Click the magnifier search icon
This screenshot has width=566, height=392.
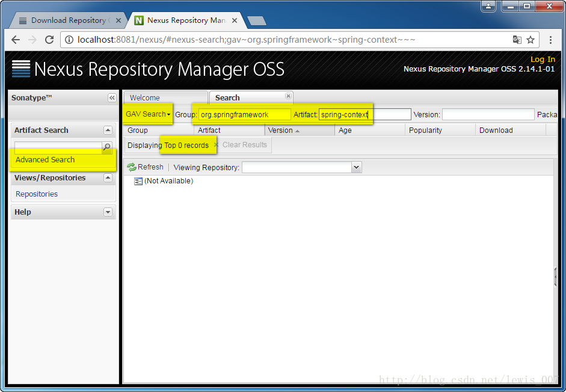click(x=107, y=147)
